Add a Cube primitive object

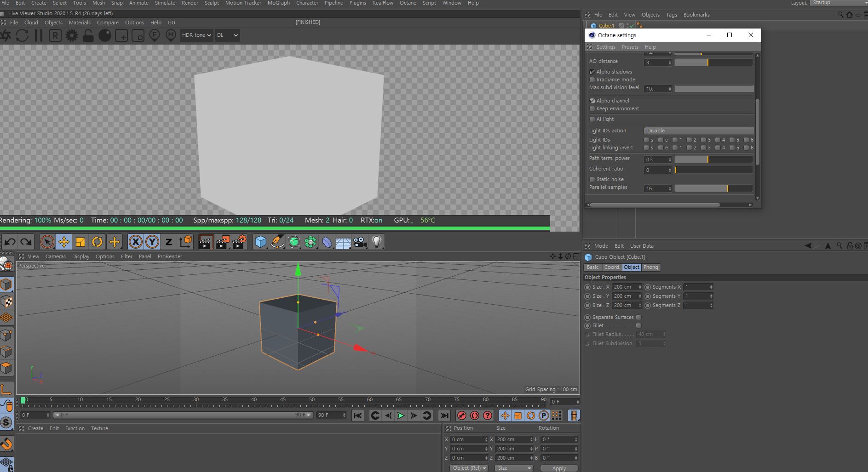click(x=261, y=242)
